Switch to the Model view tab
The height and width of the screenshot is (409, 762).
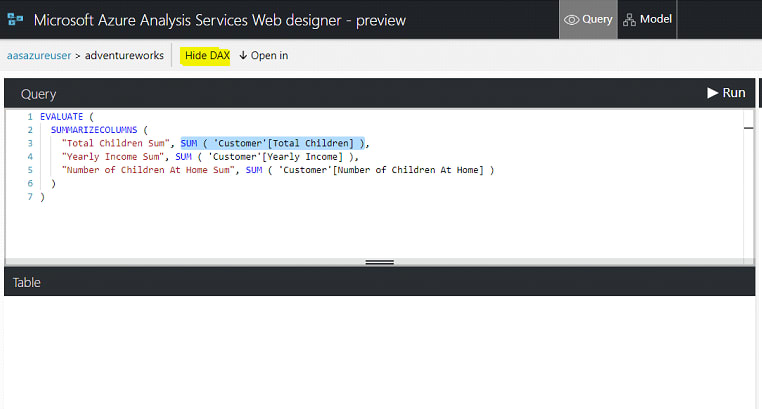point(647,19)
